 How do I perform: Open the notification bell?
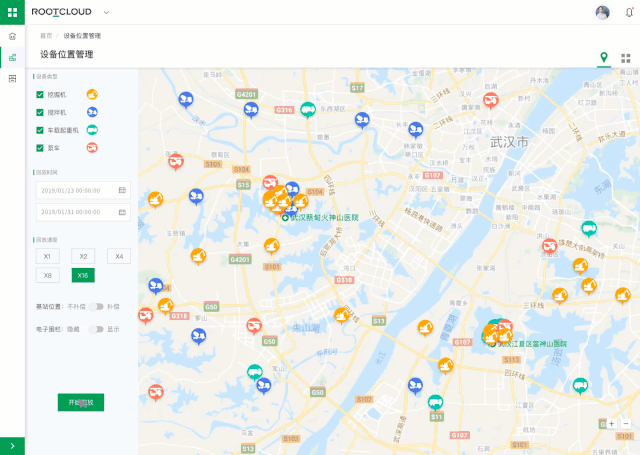pyautogui.click(x=628, y=12)
